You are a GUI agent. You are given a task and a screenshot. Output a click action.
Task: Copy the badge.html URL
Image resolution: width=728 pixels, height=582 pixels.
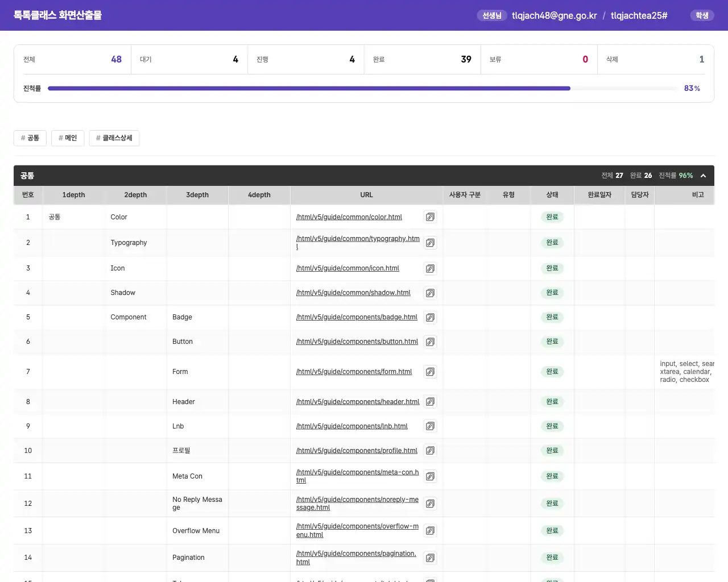point(431,317)
